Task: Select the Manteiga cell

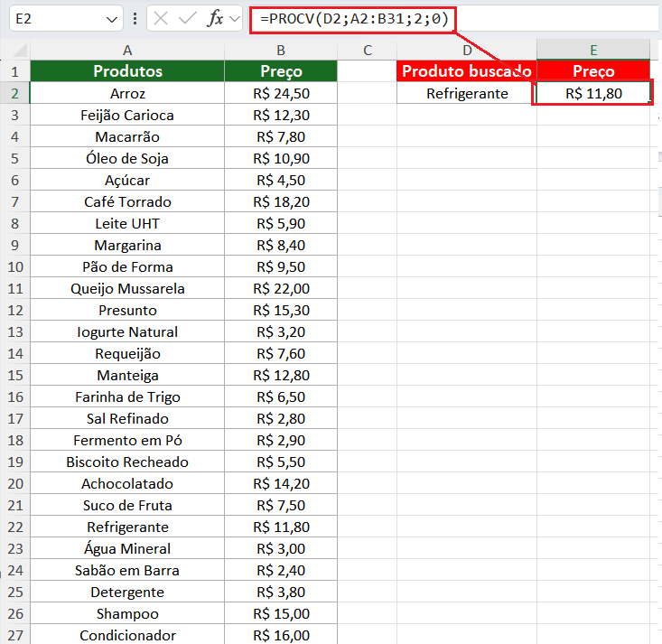Action: 127,375
